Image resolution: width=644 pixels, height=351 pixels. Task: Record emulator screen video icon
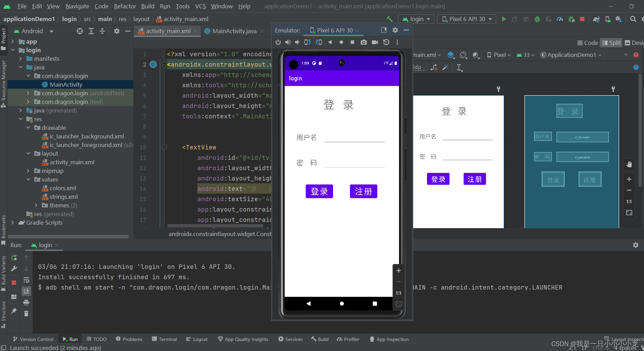(x=375, y=42)
